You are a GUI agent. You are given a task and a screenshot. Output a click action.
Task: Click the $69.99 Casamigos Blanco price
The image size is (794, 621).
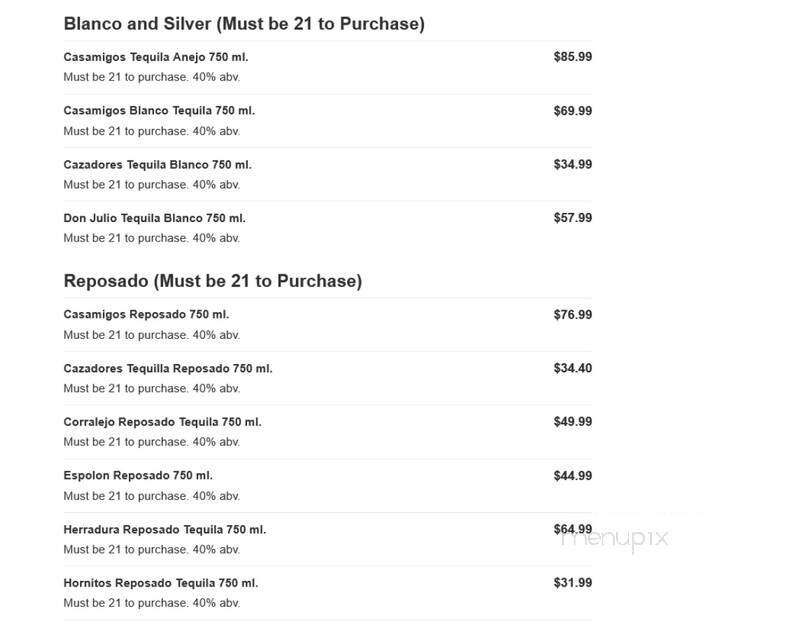click(x=572, y=111)
